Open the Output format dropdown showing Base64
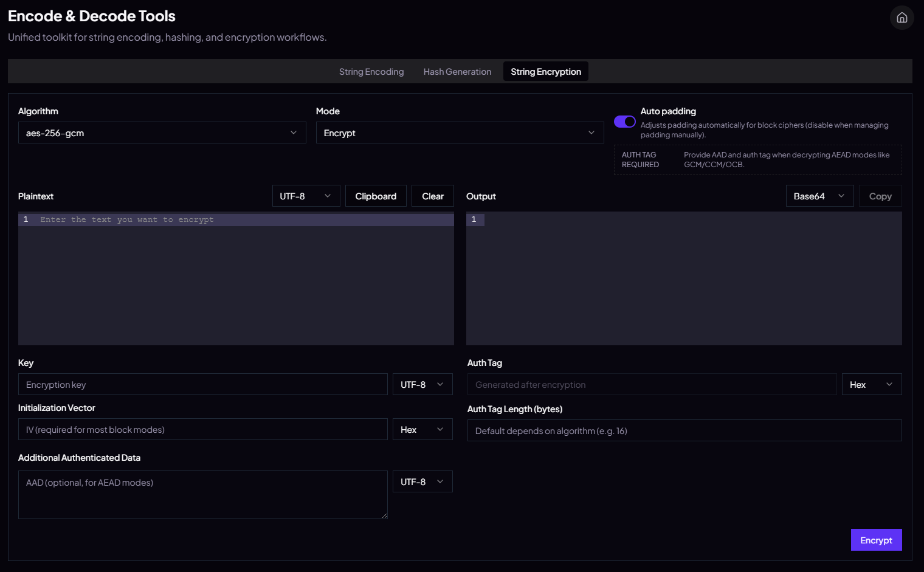The width and height of the screenshot is (924, 572). tap(819, 196)
